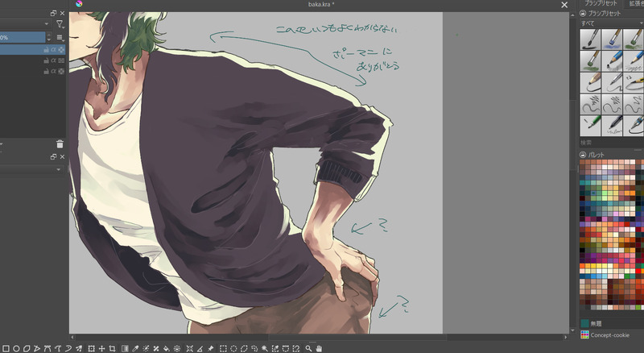Select the Polygon shape tool

[x=27, y=348]
